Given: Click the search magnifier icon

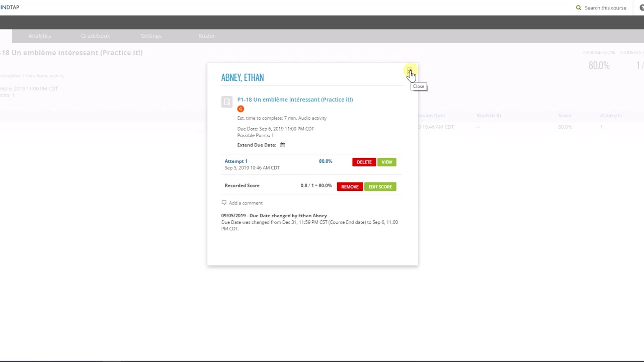Looking at the screenshot, I should [579, 8].
